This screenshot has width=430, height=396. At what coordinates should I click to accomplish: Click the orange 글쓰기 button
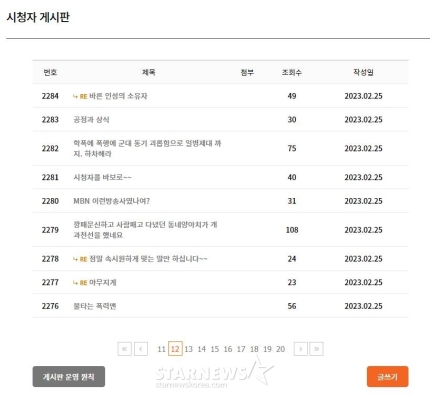click(x=388, y=377)
